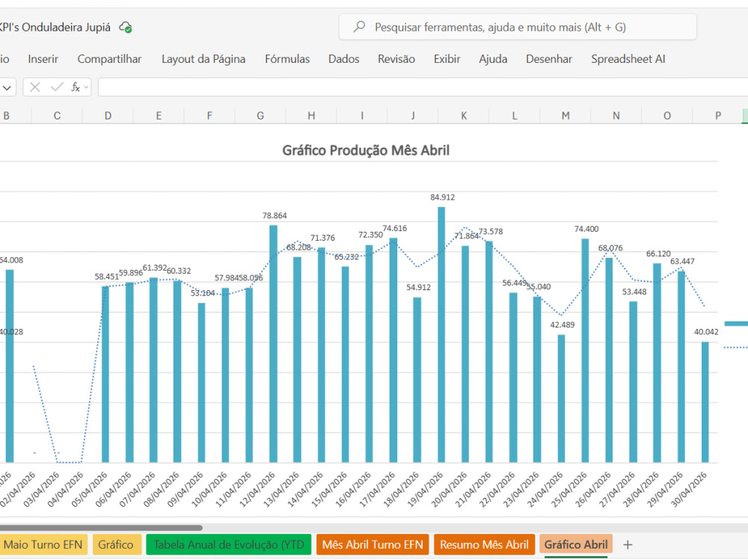Select the bar for 30/04/2026
This screenshot has width=748, height=560.
705,402
